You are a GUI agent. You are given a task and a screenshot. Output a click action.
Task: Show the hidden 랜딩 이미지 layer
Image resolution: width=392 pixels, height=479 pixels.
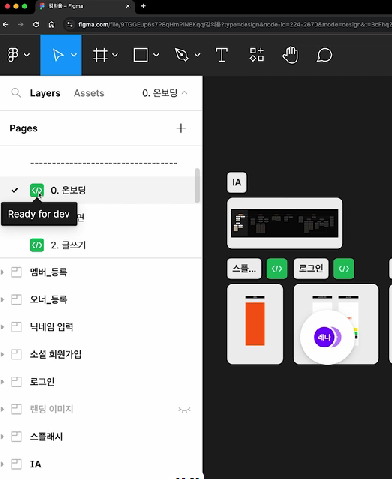[x=184, y=410]
